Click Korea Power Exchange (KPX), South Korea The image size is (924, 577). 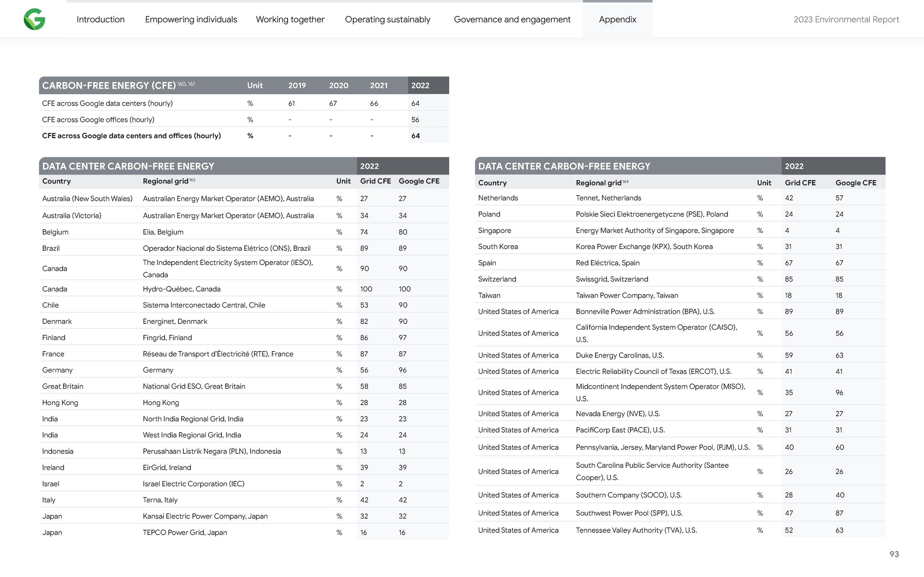[644, 247]
